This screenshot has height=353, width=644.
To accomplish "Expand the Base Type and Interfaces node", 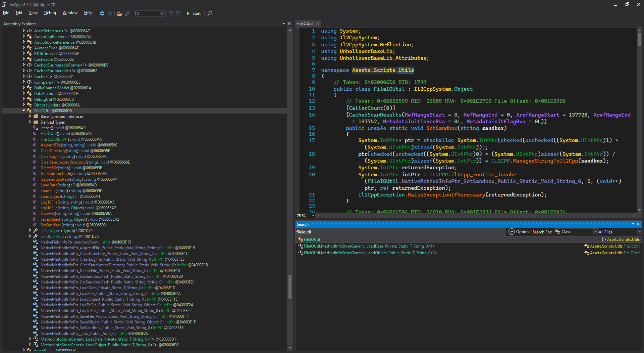I will (30, 116).
